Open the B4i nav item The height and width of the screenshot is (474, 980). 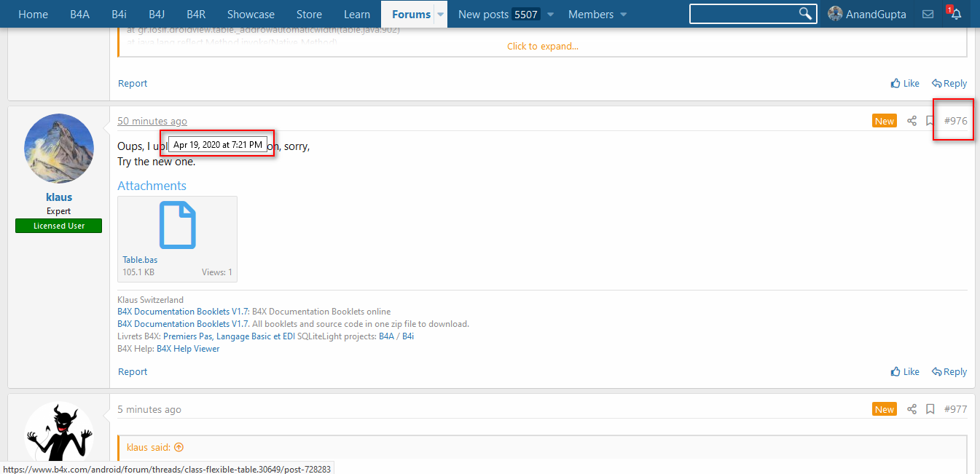point(119,15)
